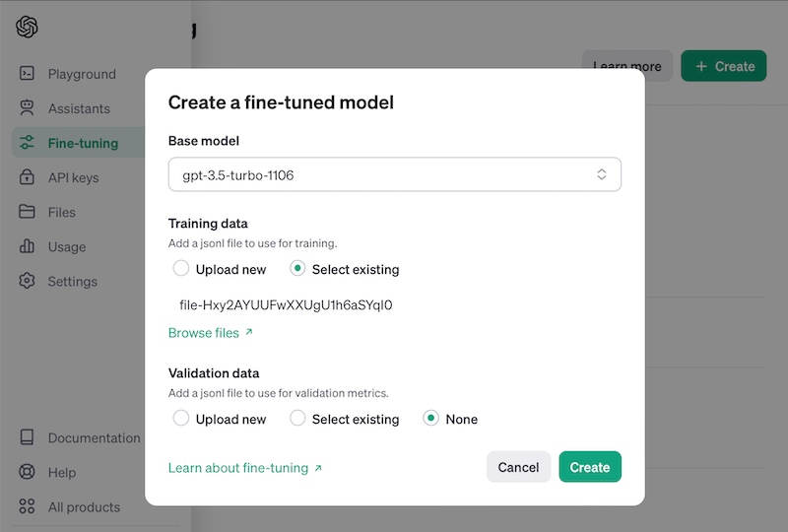Open the API keys lock icon
The width and height of the screenshot is (788, 532).
click(27, 177)
